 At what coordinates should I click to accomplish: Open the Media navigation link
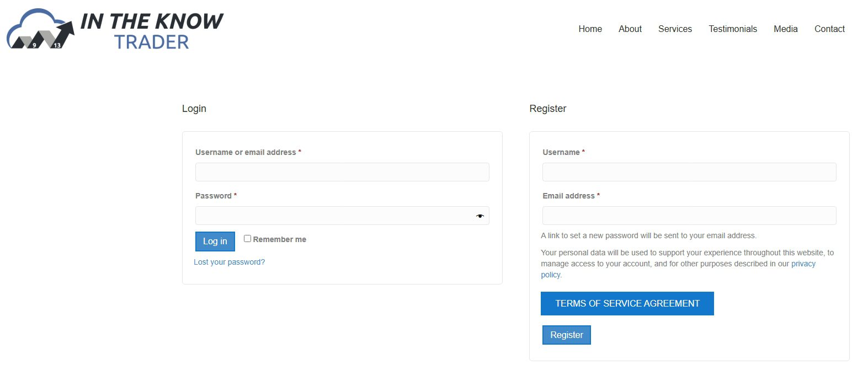pos(785,29)
